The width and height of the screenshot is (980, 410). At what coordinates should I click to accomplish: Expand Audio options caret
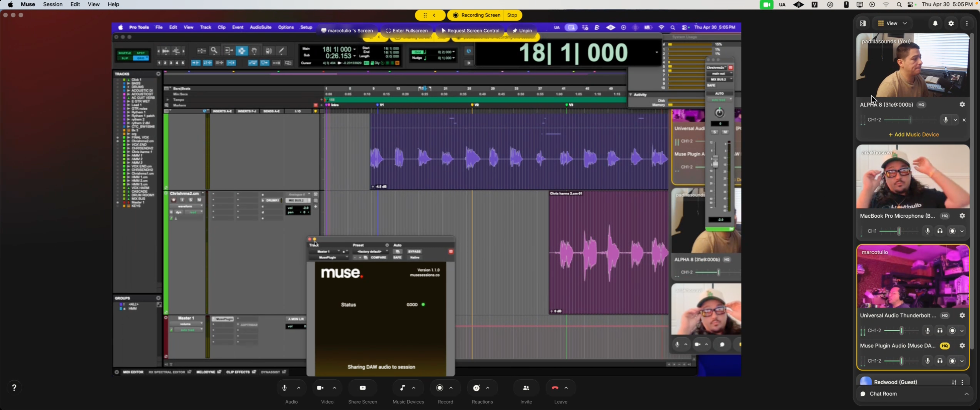click(x=299, y=388)
